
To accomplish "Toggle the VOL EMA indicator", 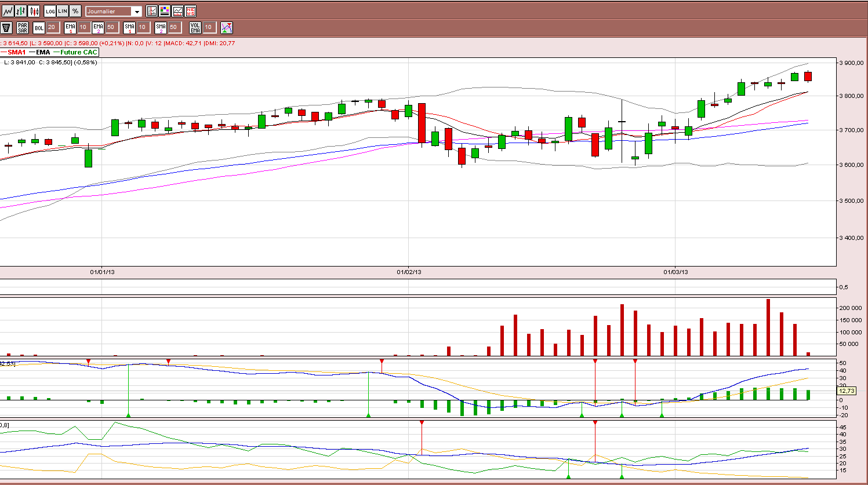I will click(x=195, y=27).
